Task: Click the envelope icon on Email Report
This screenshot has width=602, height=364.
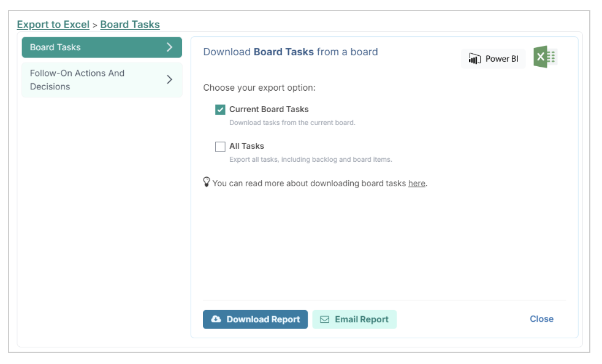Action: click(324, 319)
